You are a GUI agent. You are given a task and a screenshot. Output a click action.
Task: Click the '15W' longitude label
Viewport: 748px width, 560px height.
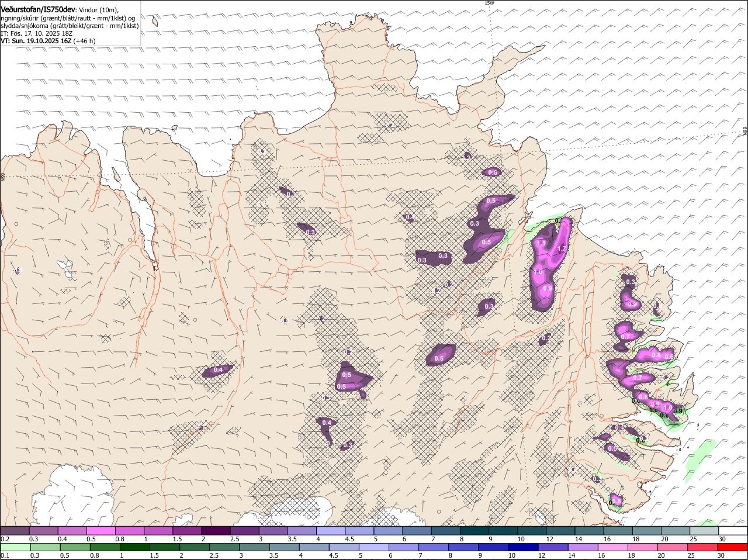(x=489, y=3)
